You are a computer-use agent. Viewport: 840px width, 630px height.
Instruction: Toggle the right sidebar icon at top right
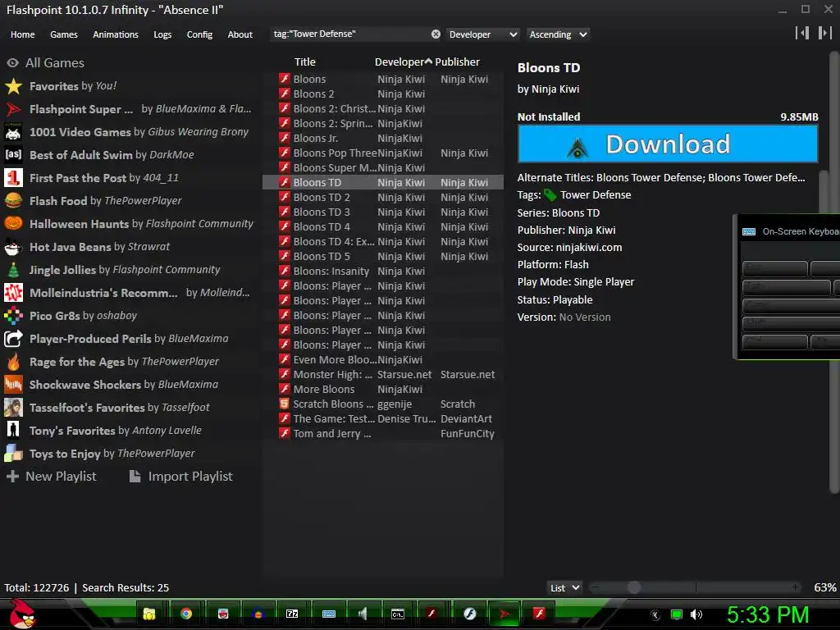tap(825, 33)
